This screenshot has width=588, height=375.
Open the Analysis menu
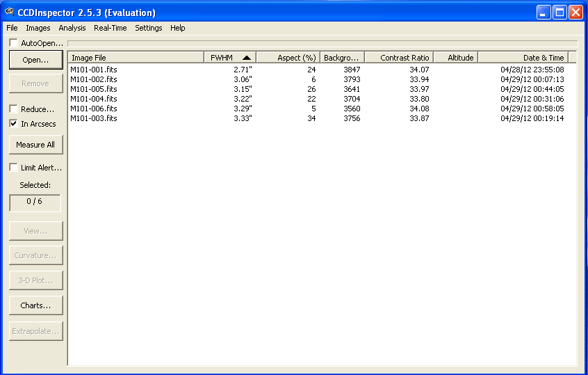(72, 28)
